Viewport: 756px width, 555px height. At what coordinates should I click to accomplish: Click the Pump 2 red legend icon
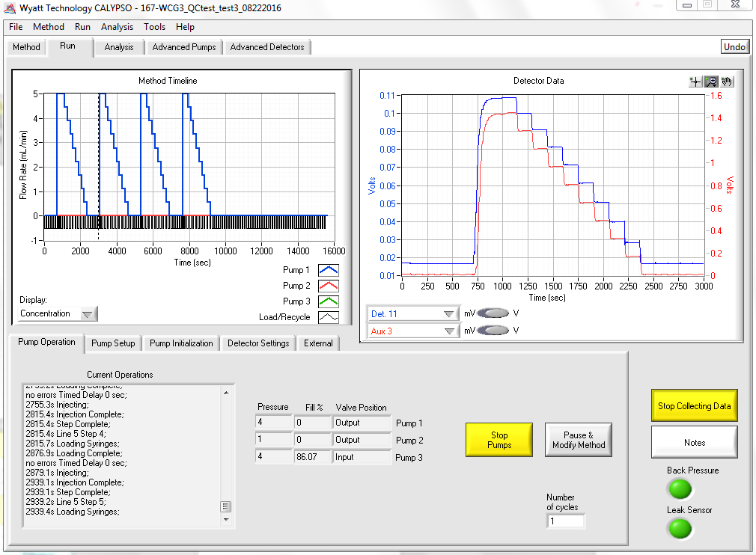pos(329,286)
